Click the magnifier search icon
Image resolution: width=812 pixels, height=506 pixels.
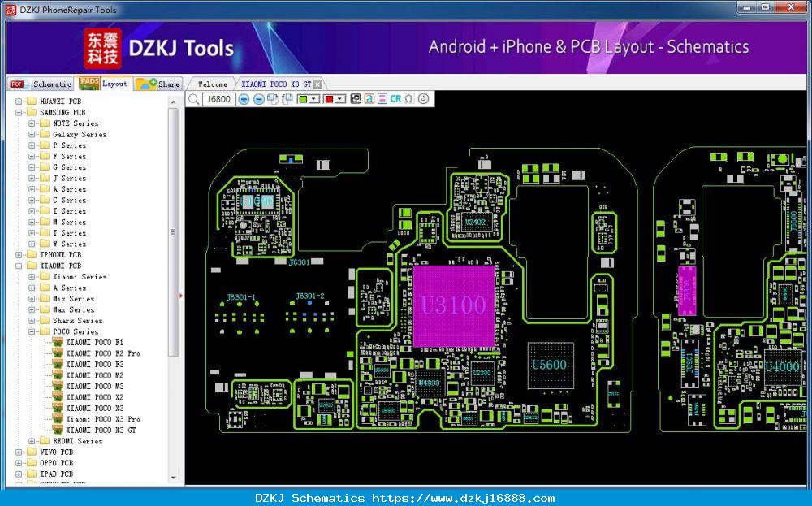(194, 99)
